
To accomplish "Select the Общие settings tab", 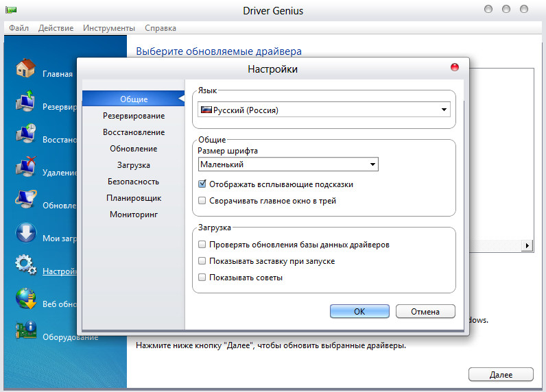I will coord(134,99).
